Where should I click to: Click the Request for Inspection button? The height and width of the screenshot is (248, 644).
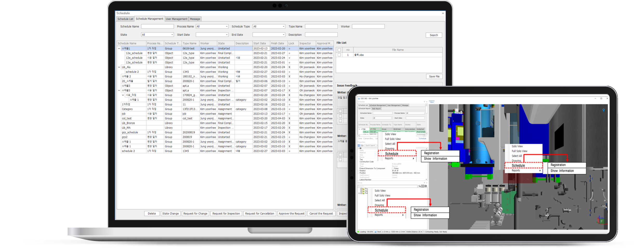pyautogui.click(x=226, y=214)
